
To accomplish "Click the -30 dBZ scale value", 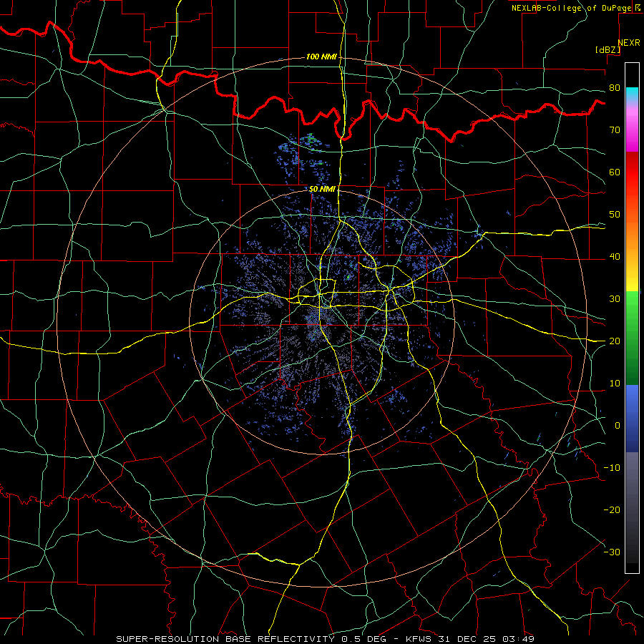I will click(x=612, y=552).
